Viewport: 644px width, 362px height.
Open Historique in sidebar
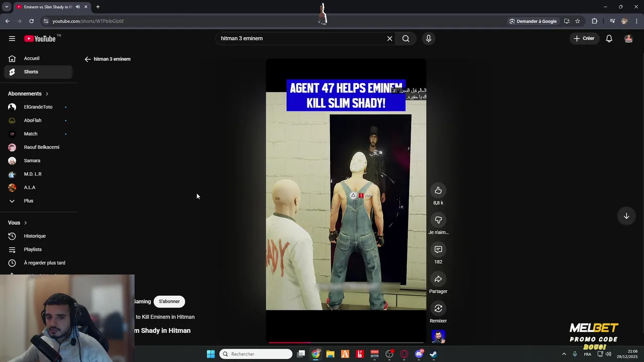38,236
